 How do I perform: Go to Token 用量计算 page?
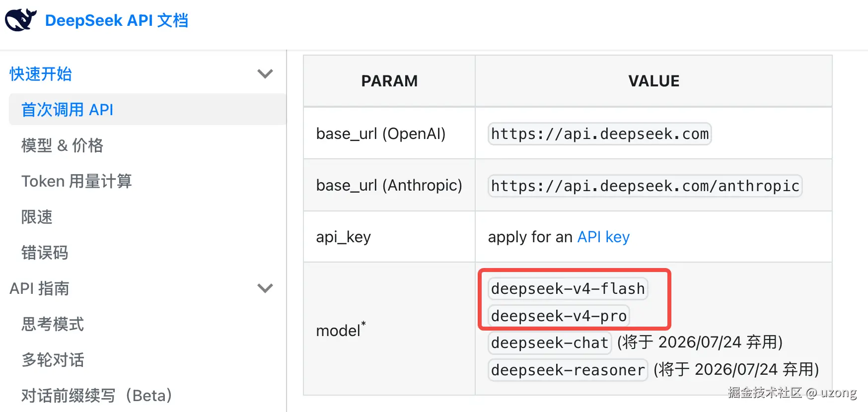click(76, 181)
